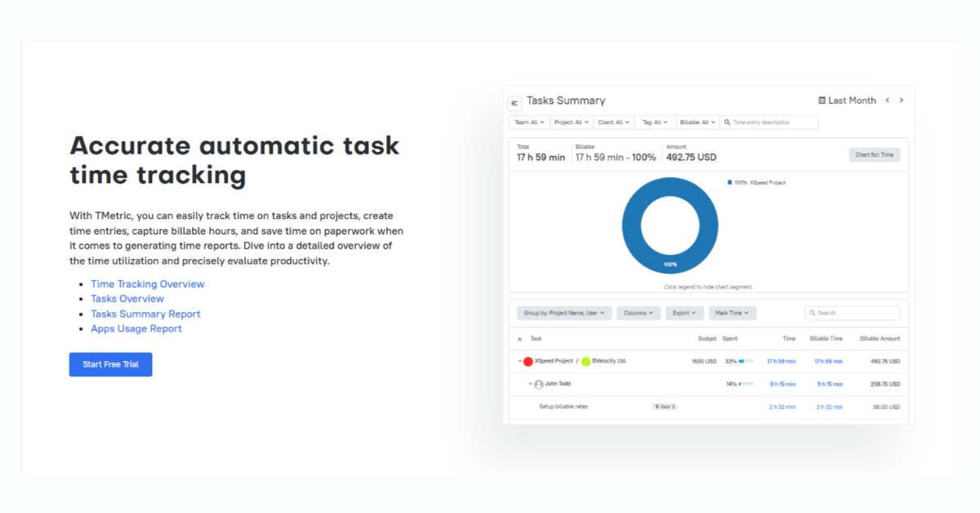The width and height of the screenshot is (980, 513).
Task: Click the tag badge on Setup billable rates row
Action: 665,406
